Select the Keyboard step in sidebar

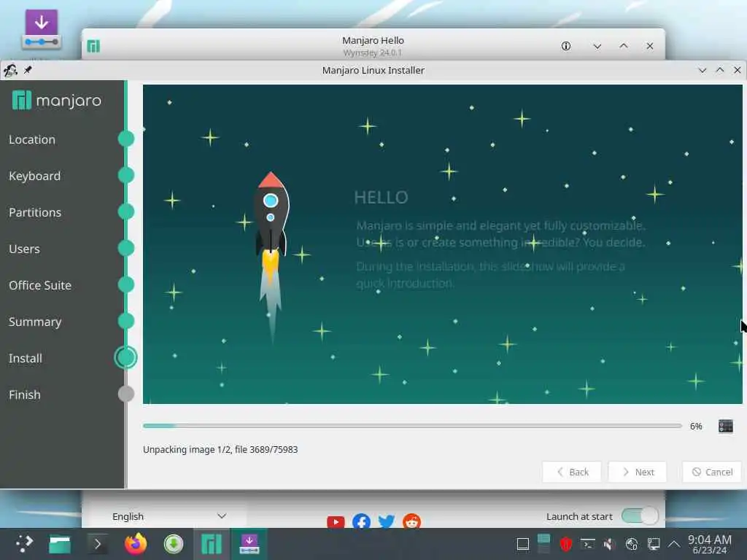point(35,176)
